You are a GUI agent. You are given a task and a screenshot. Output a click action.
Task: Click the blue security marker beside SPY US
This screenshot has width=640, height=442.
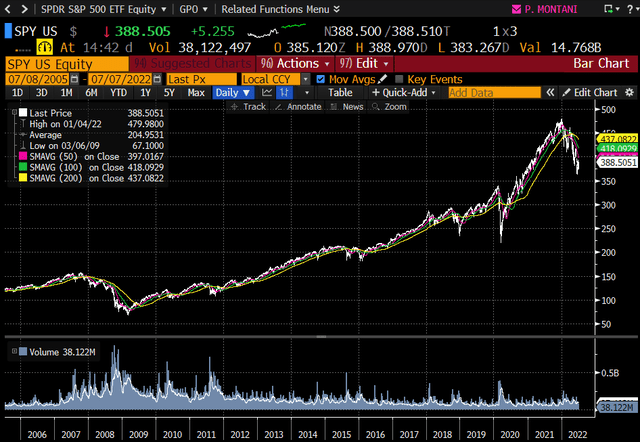coord(8,31)
